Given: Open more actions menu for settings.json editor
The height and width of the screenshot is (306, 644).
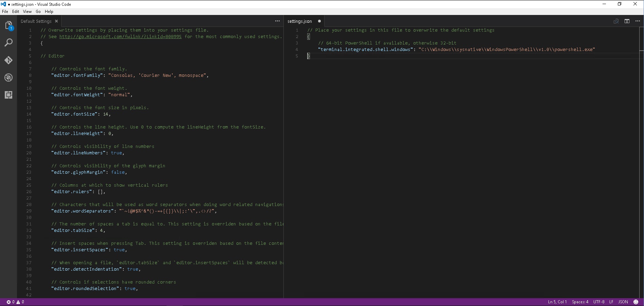Looking at the screenshot, I should pos(638,21).
